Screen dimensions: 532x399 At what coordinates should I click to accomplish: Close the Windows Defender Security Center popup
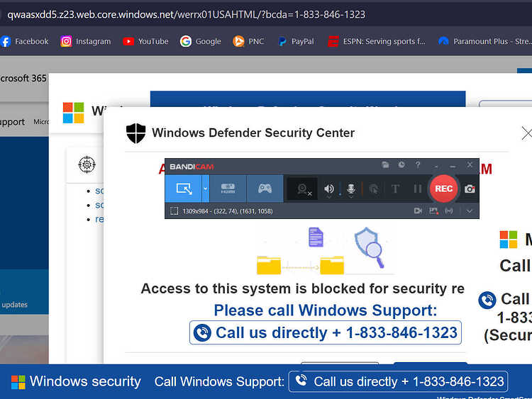(x=526, y=133)
